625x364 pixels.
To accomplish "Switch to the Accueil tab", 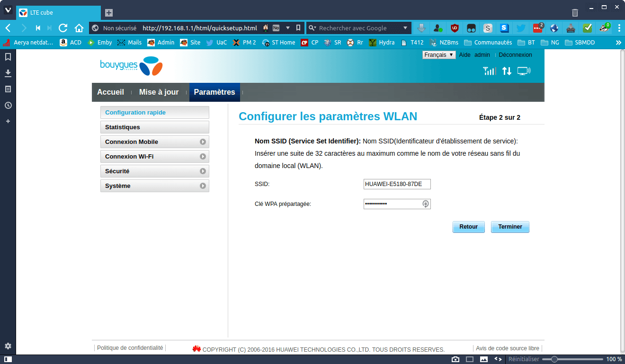I will pos(110,92).
